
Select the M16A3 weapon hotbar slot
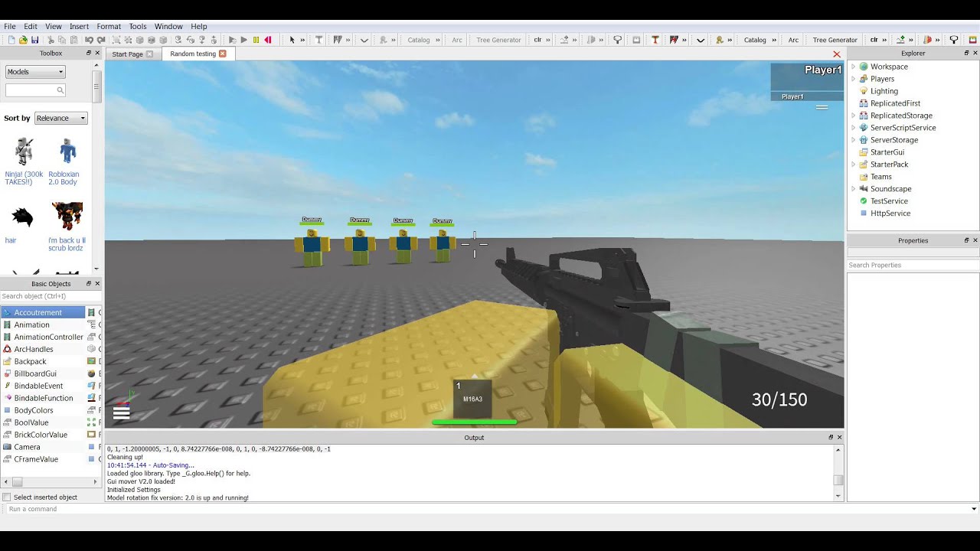pyautogui.click(x=472, y=399)
